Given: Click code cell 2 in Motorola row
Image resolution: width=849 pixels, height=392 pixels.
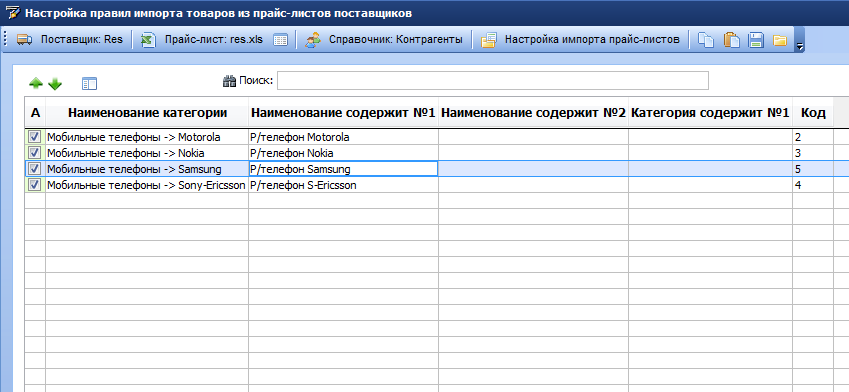Looking at the screenshot, I should (x=813, y=137).
